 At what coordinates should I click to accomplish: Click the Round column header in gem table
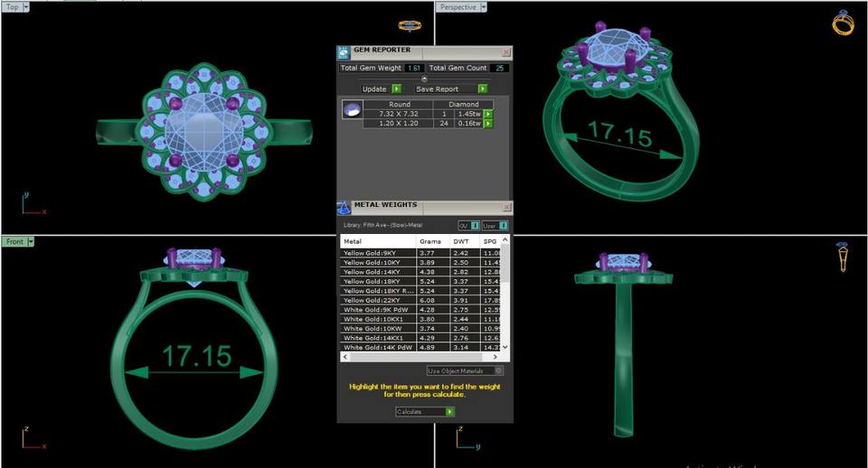[399, 104]
